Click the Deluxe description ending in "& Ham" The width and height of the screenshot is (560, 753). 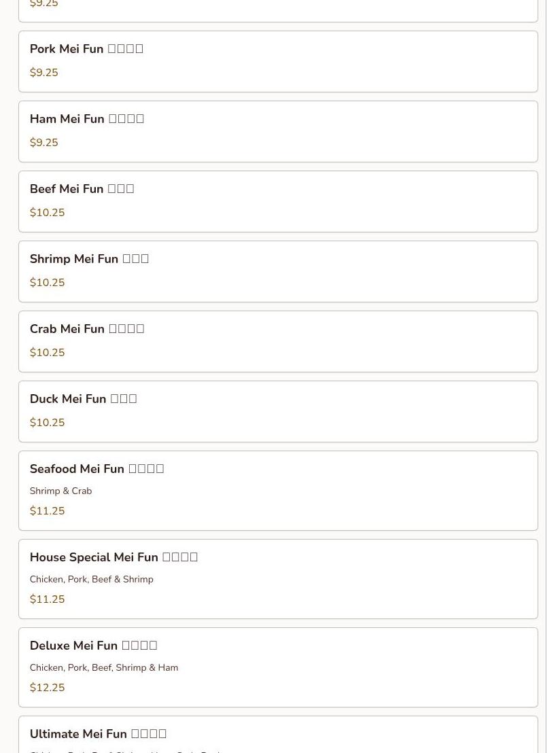103,667
